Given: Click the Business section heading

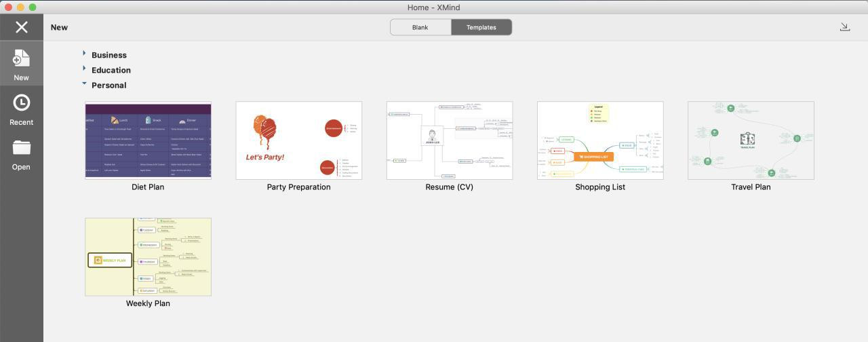Looking at the screenshot, I should pyautogui.click(x=109, y=55).
